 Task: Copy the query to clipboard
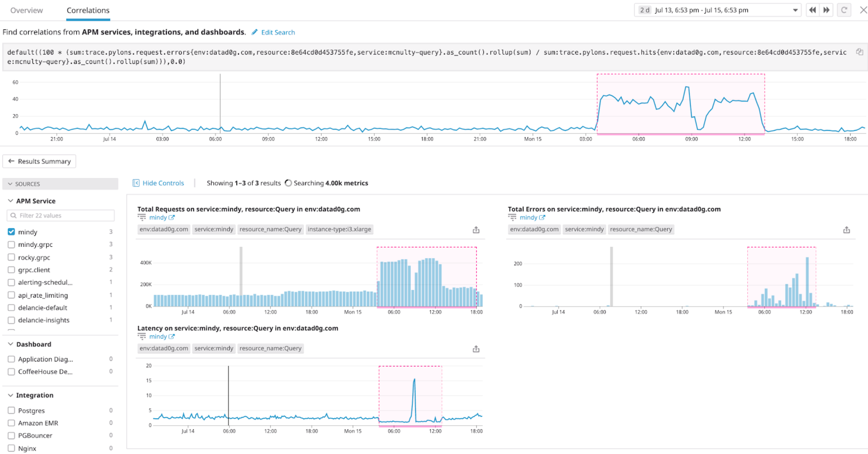[859, 52]
